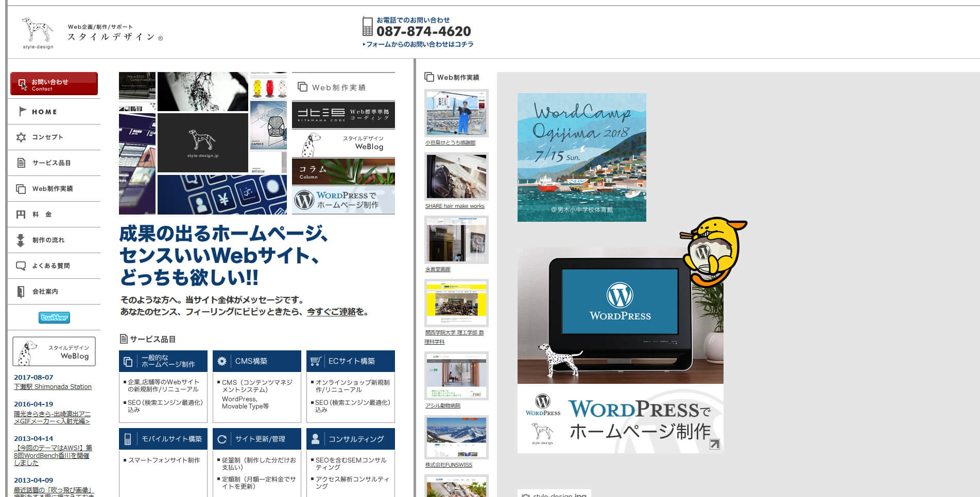This screenshot has height=497, width=980.
Task: Open the 永善堂画廊 portfolio thumbnail
Action: [x=456, y=240]
